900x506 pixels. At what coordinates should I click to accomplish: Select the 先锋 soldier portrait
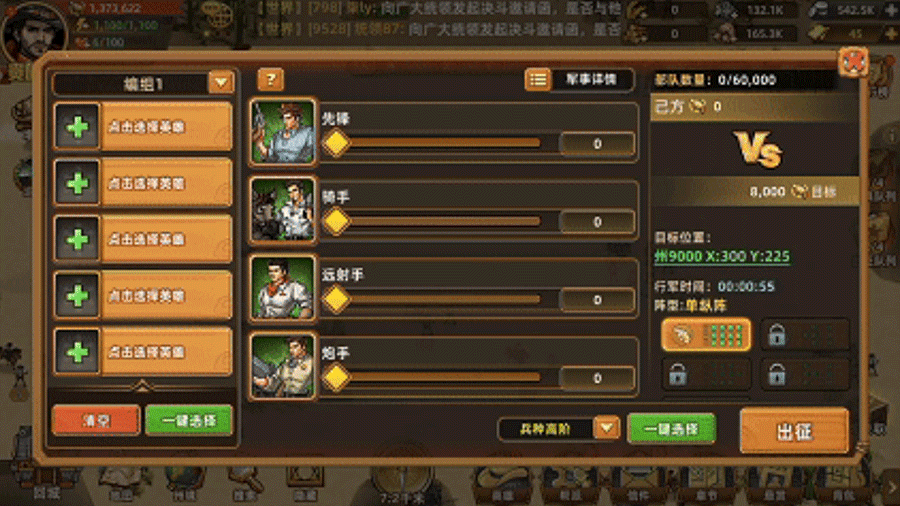[x=283, y=131]
